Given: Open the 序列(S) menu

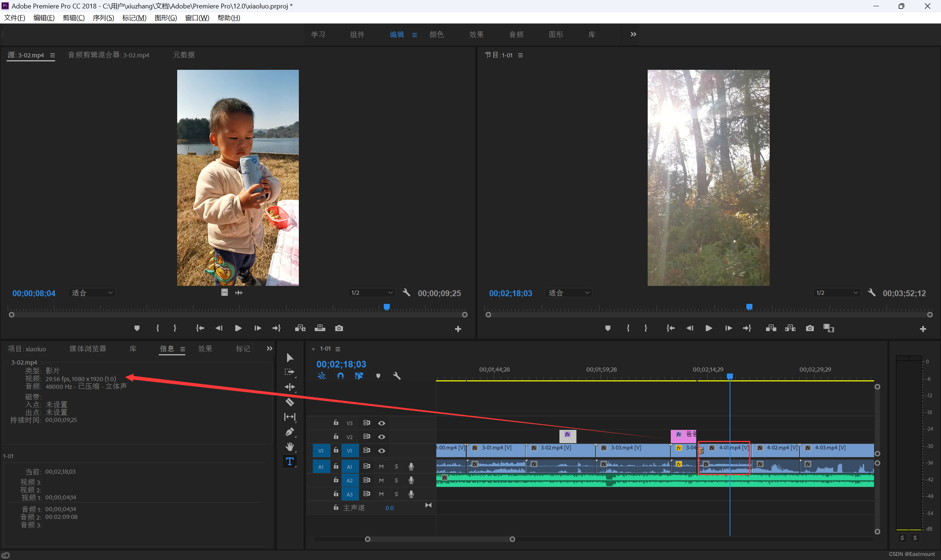Looking at the screenshot, I should [x=103, y=18].
